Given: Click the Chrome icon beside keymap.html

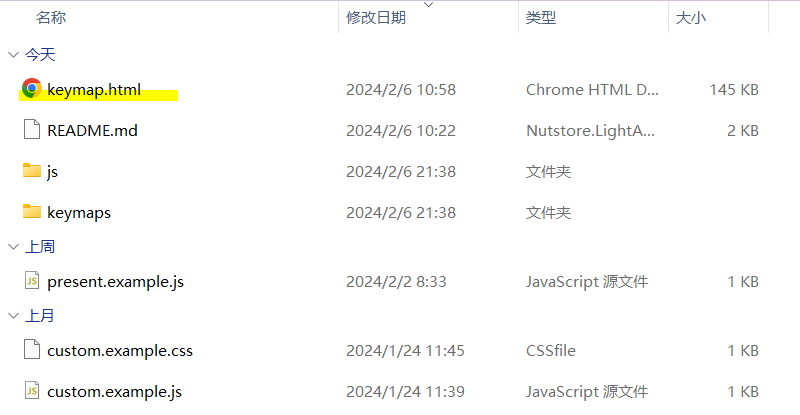Looking at the screenshot, I should click(x=31, y=89).
